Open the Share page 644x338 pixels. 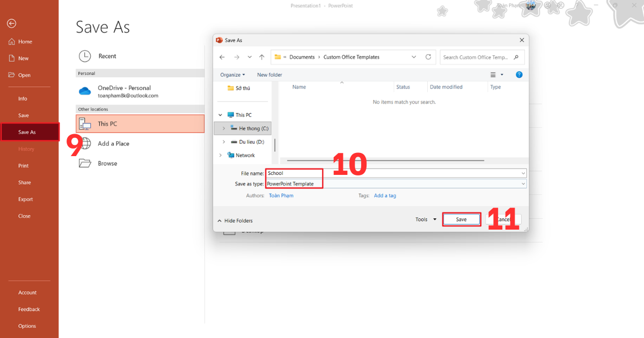point(24,182)
